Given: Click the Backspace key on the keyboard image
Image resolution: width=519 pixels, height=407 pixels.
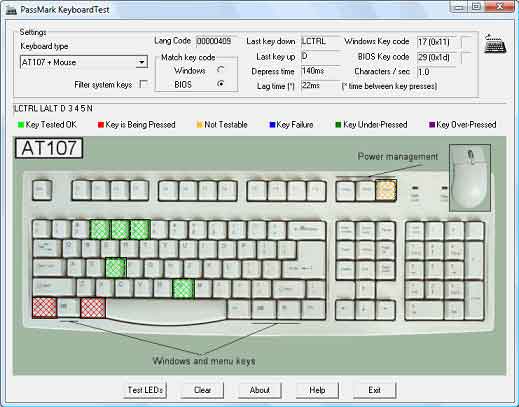Looking at the screenshot, I should coord(307,230).
